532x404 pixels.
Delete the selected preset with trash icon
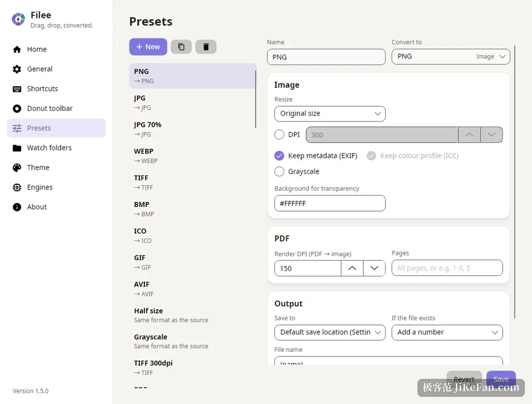[206, 47]
